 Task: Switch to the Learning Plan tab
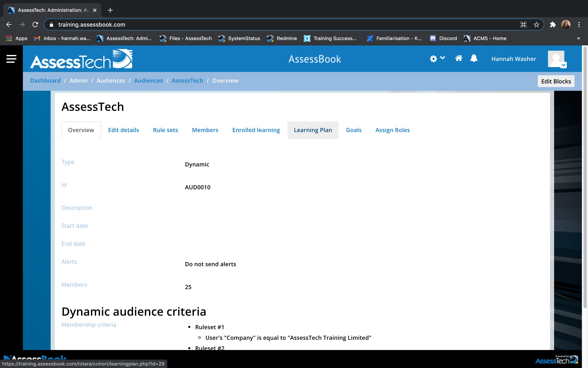coord(313,130)
